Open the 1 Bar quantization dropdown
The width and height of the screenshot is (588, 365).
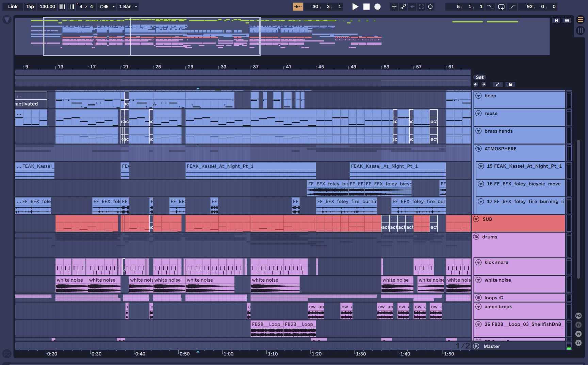coord(128,6)
